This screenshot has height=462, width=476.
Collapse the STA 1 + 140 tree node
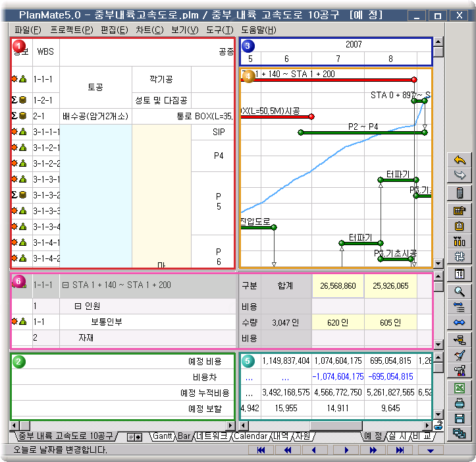65,285
